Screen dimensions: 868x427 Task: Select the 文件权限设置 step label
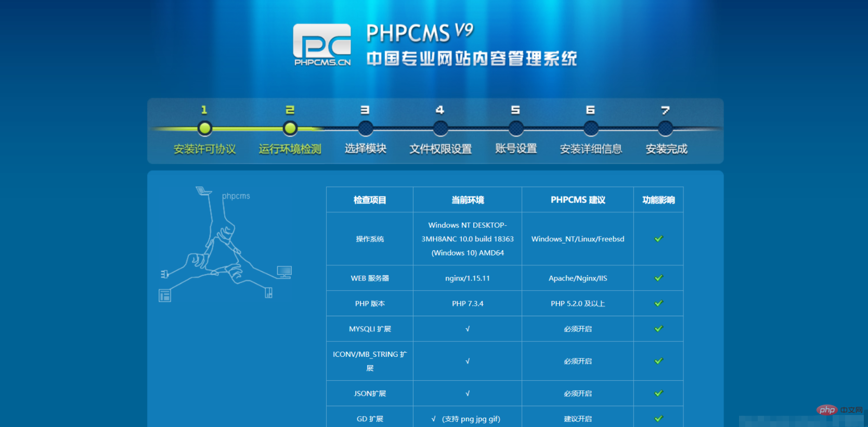coord(441,149)
